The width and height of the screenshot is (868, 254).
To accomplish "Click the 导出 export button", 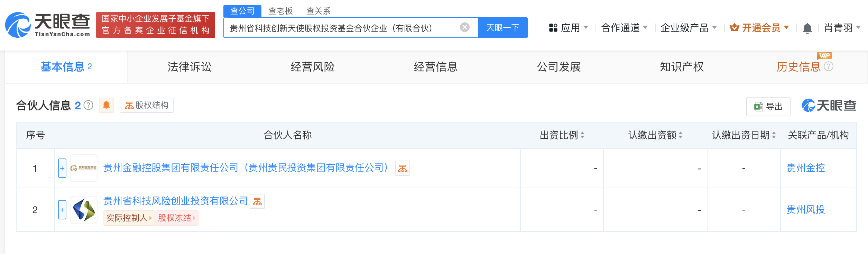I will [x=768, y=107].
